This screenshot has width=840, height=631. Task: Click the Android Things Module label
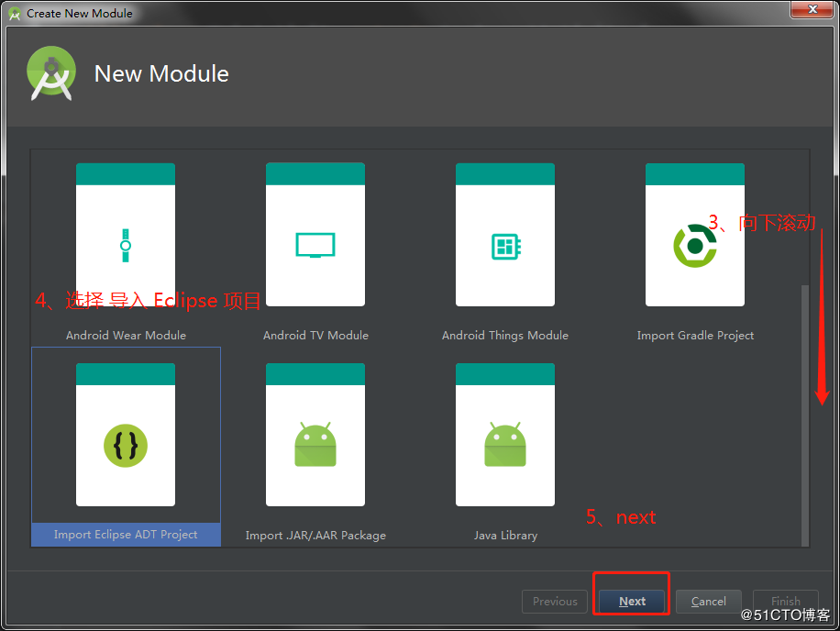coord(505,336)
